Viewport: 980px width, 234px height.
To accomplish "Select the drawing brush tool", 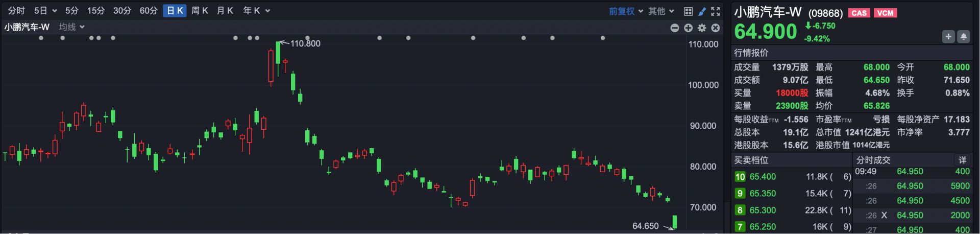I will click(x=702, y=11).
